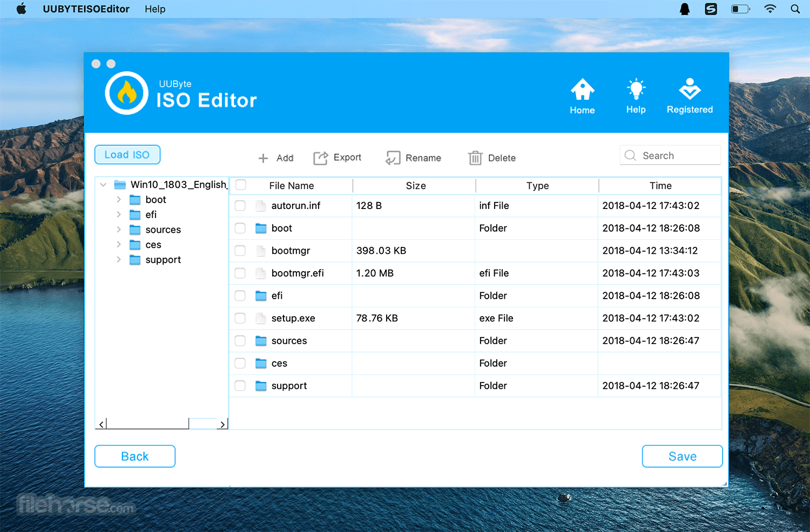Expand the support tree folder

119,260
